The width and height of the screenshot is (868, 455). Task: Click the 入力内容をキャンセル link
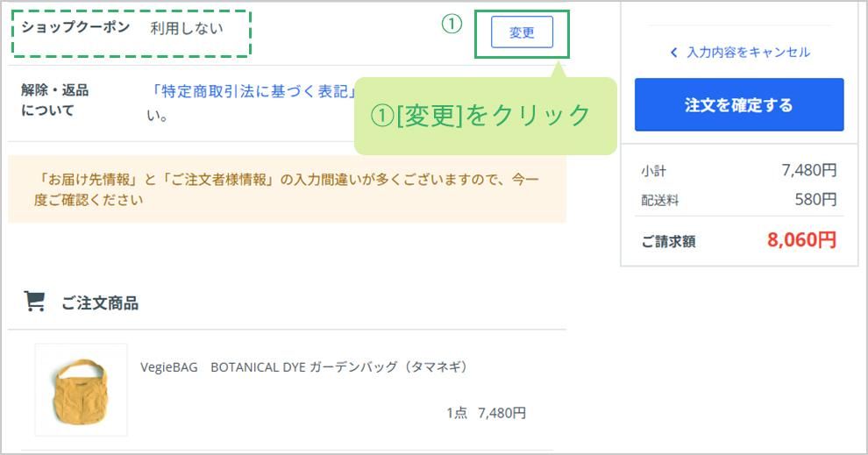pos(748,53)
